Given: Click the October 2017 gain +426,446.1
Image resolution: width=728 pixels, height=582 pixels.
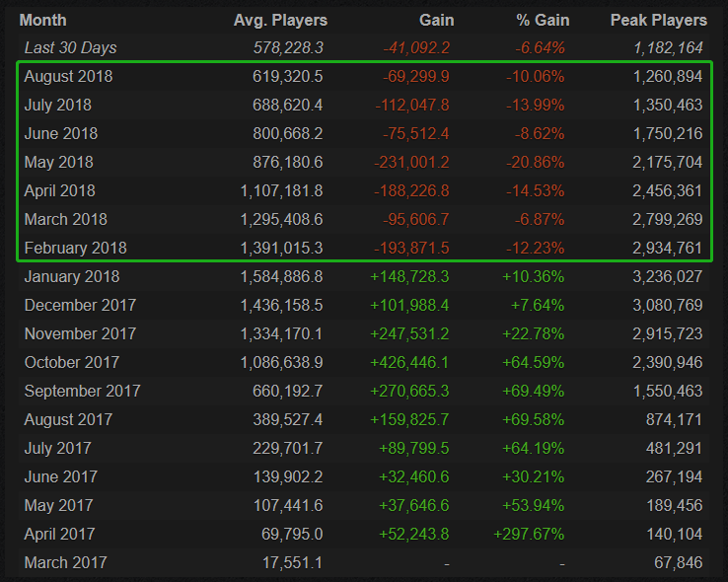Looking at the screenshot, I should point(409,362).
